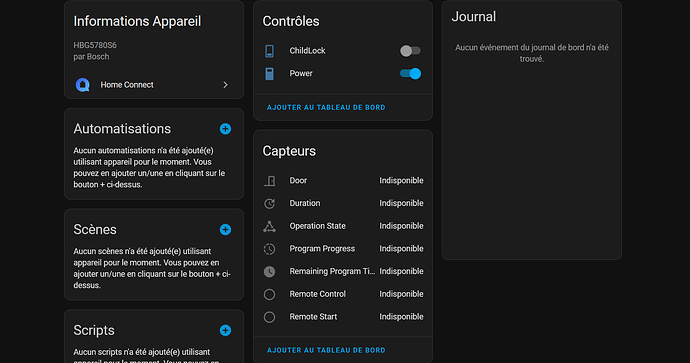Add a new automation with plus icon
Image resolution: width=690 pixels, height=363 pixels.
(x=225, y=129)
